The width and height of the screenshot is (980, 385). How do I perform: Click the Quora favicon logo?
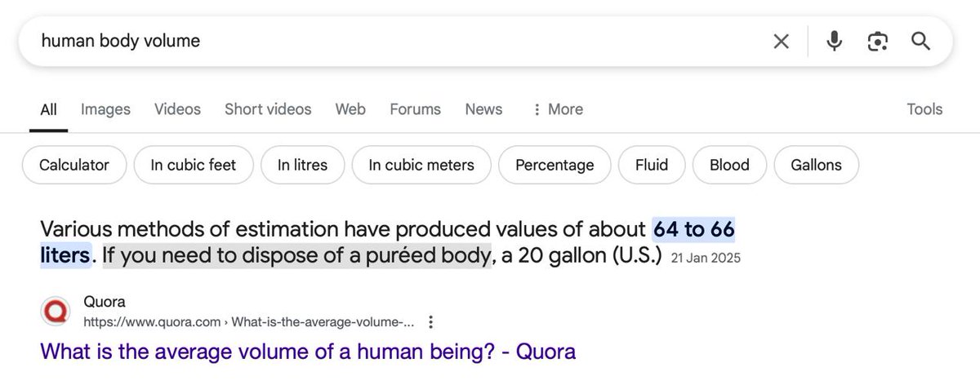click(55, 312)
